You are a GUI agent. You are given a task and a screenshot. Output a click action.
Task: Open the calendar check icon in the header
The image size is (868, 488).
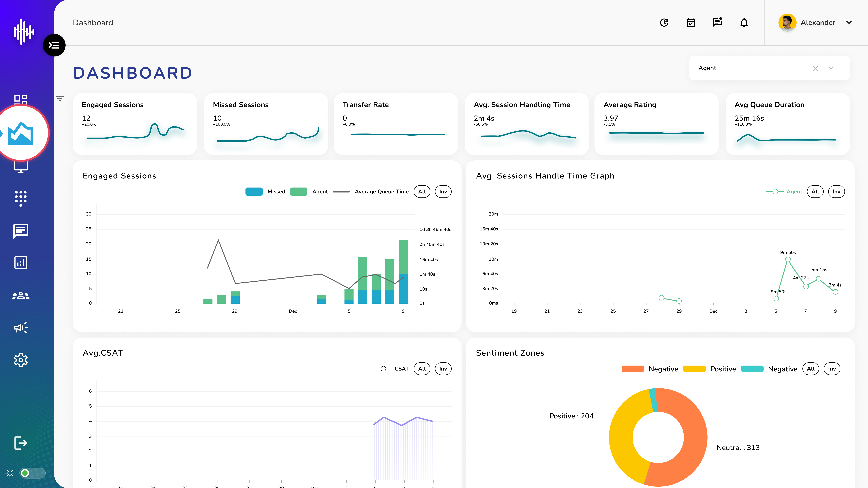tap(691, 23)
